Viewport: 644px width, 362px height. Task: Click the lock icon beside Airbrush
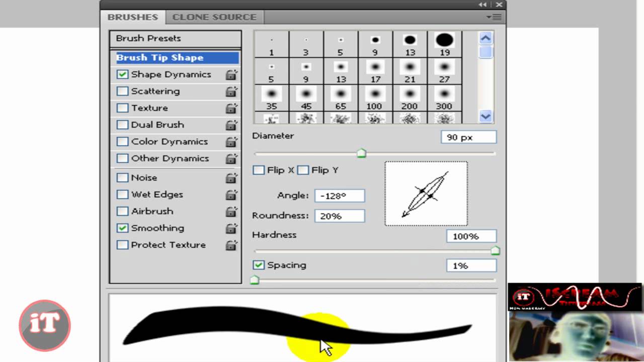tap(231, 212)
